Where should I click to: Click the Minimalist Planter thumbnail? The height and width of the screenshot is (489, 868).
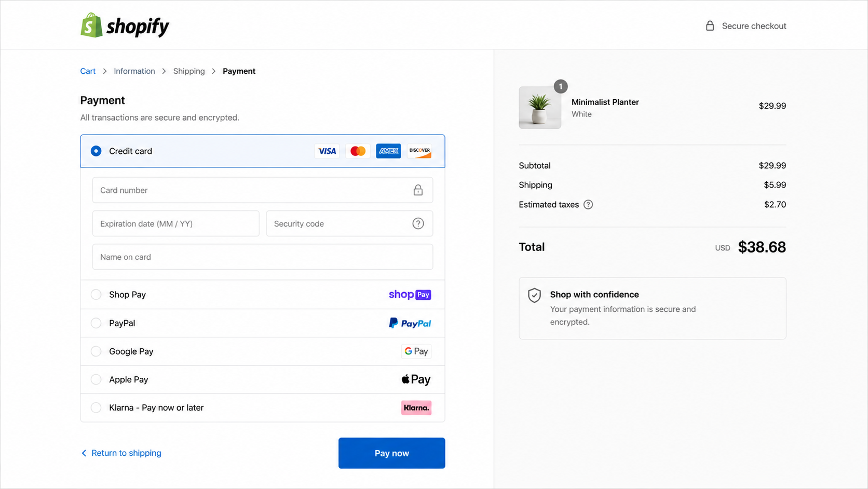click(x=540, y=108)
